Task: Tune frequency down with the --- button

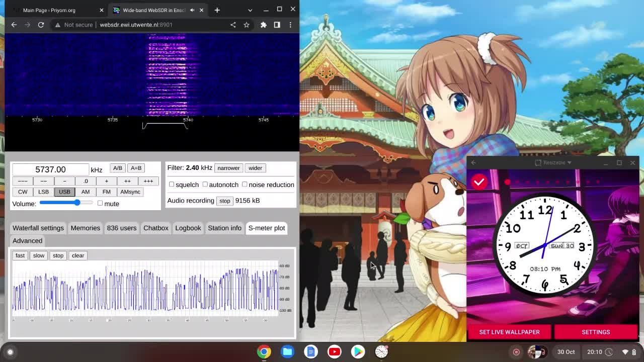Action: 23,181
